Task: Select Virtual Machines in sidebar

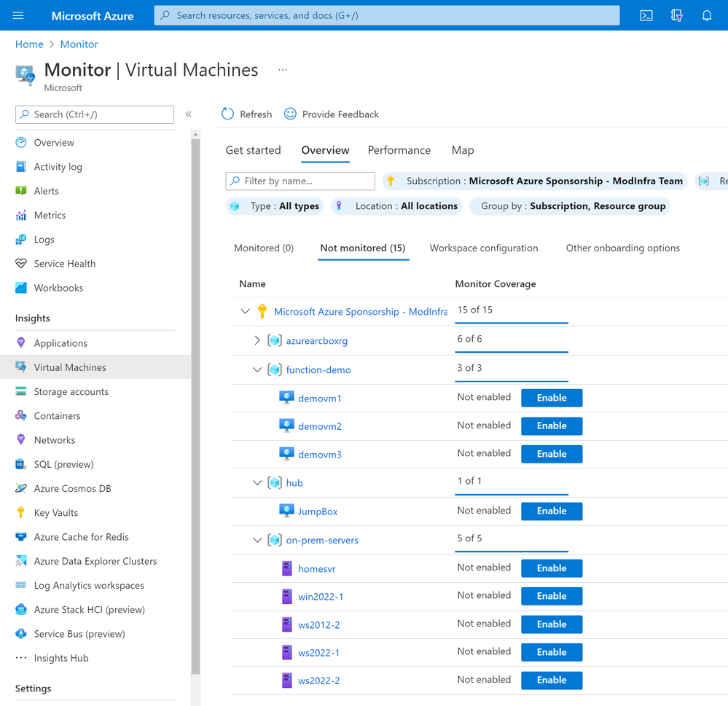Action: (x=95, y=367)
